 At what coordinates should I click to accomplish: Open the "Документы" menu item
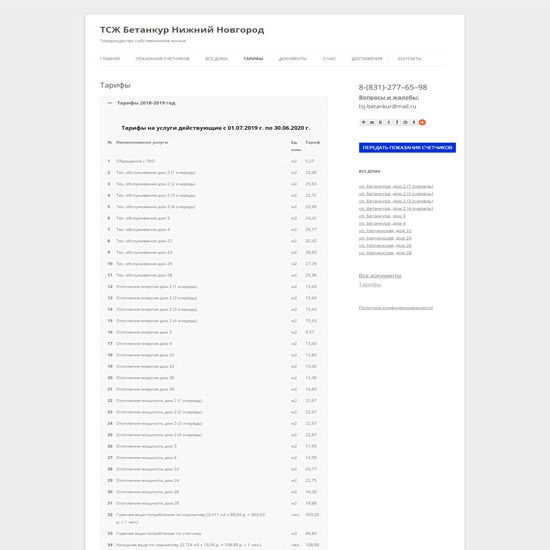click(x=293, y=59)
